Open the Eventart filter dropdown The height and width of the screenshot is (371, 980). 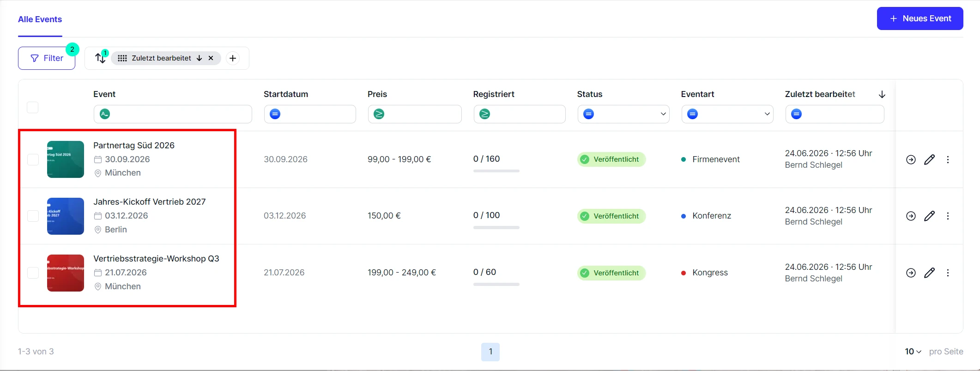click(727, 114)
